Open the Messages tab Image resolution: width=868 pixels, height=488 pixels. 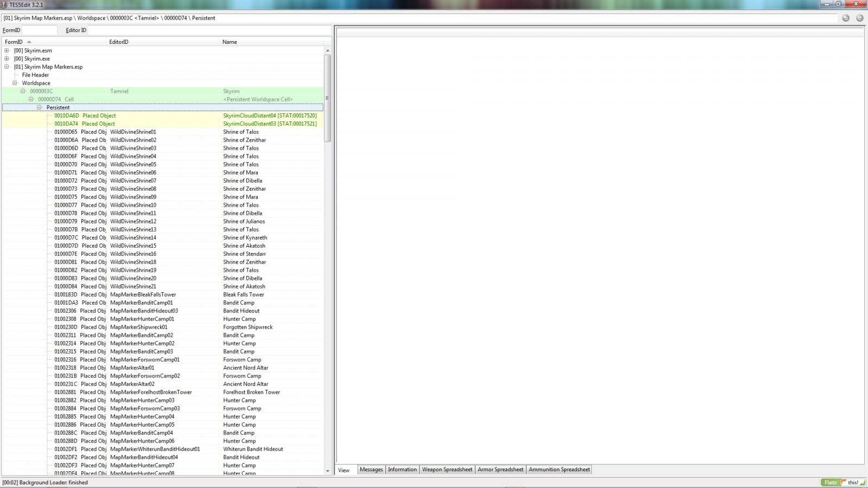[x=371, y=470]
